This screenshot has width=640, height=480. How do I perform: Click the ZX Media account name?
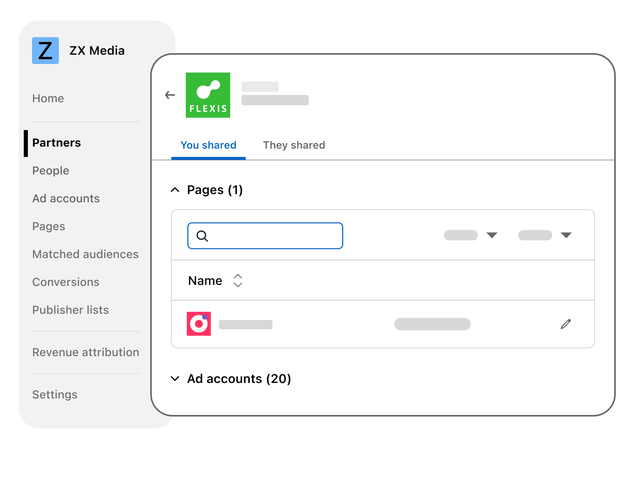[97, 51]
